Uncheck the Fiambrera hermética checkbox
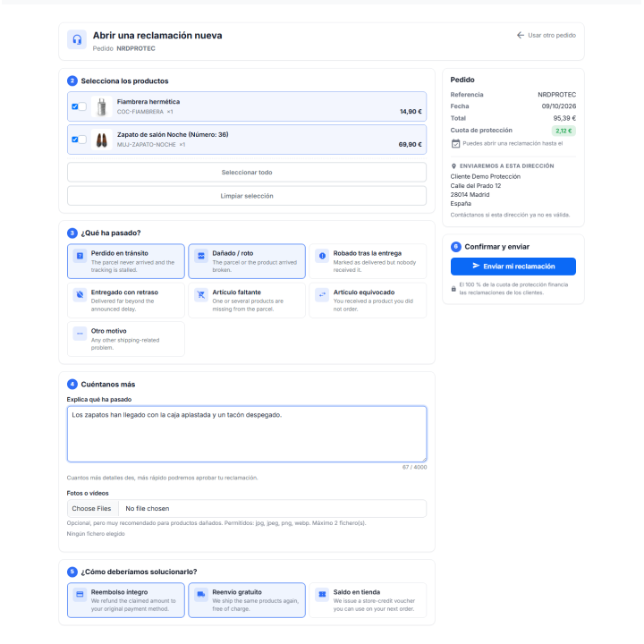644x644 pixels. [75, 106]
